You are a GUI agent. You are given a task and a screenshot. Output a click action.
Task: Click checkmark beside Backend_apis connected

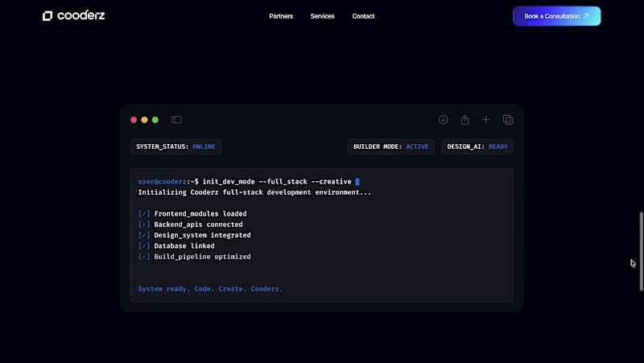[x=144, y=225]
